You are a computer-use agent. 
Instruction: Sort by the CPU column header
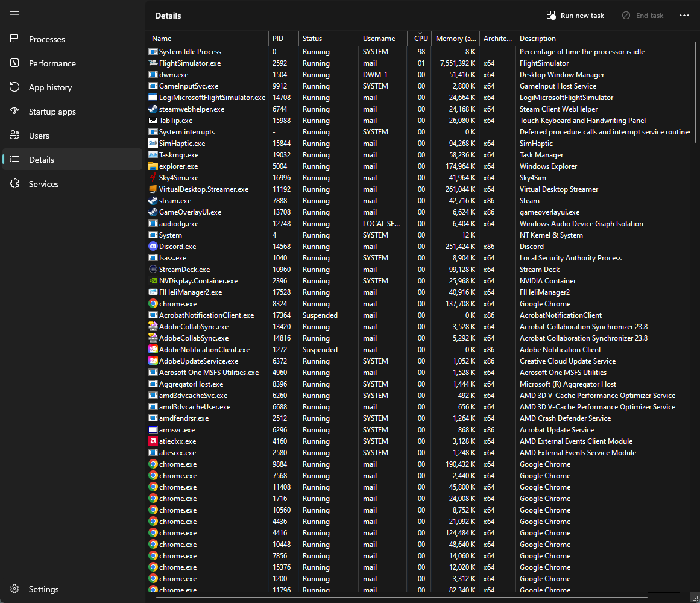coord(420,39)
